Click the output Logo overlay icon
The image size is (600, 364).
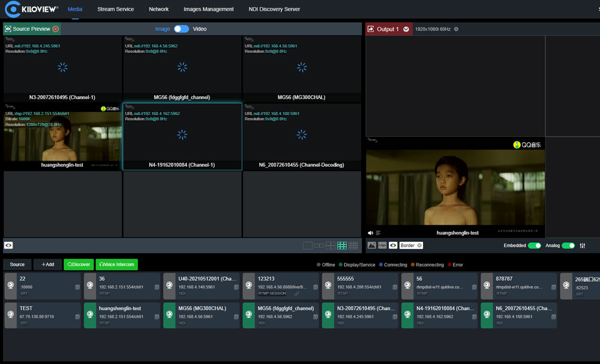382,245
